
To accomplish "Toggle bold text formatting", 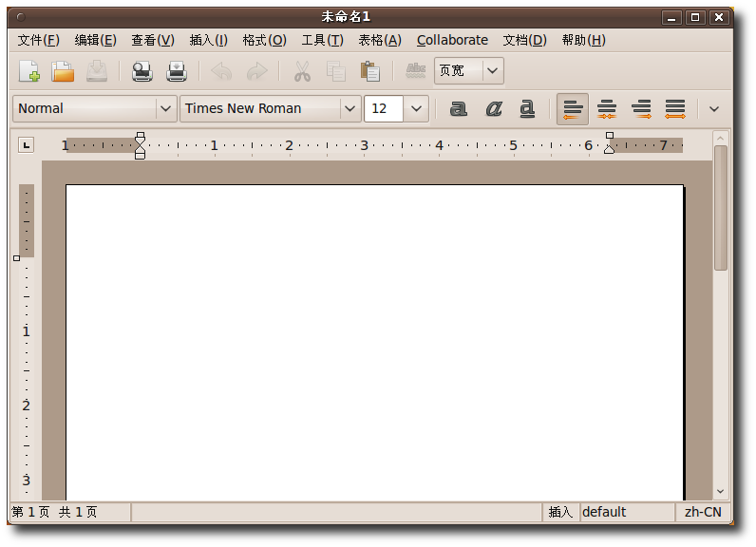I will (x=459, y=108).
